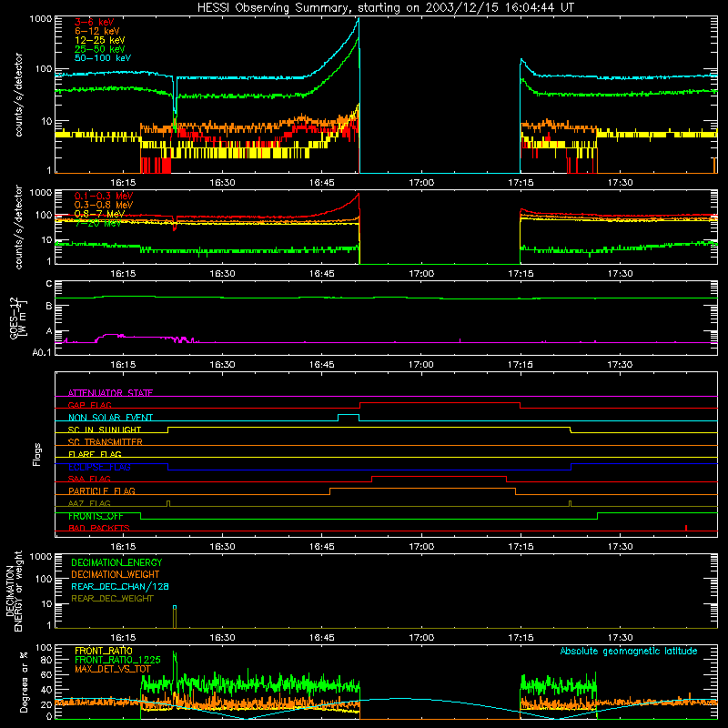Click the A0.1 tick label on GOES plot

[42, 353]
